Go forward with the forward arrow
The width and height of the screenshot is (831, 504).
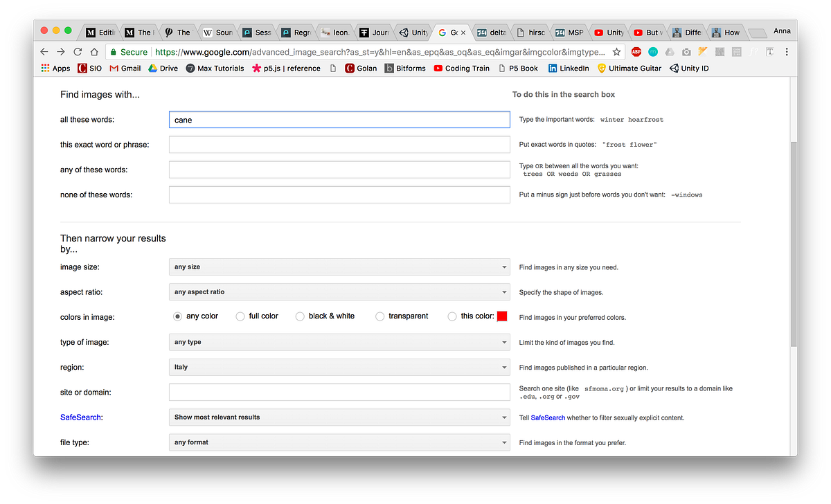(61, 52)
